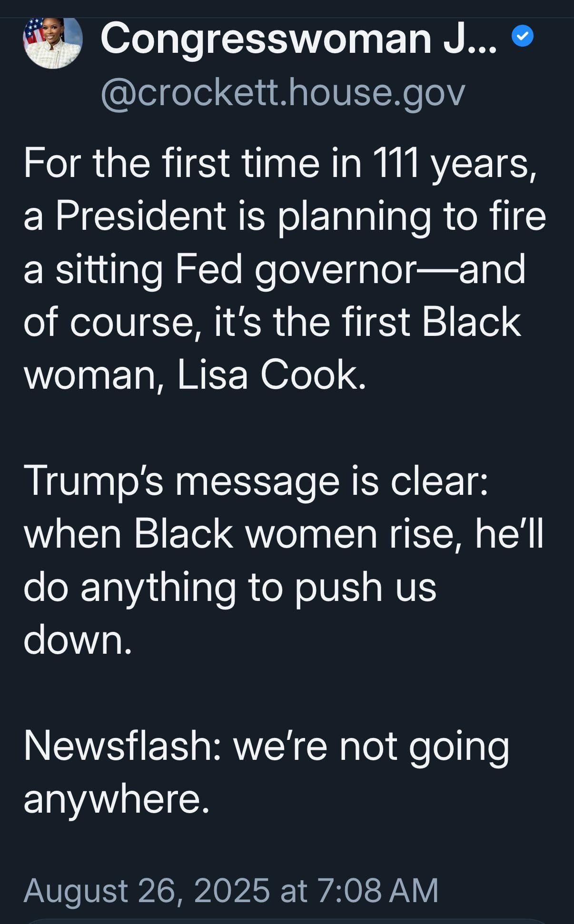Tap the words "Lisa Cook" in post

[x=272, y=374]
